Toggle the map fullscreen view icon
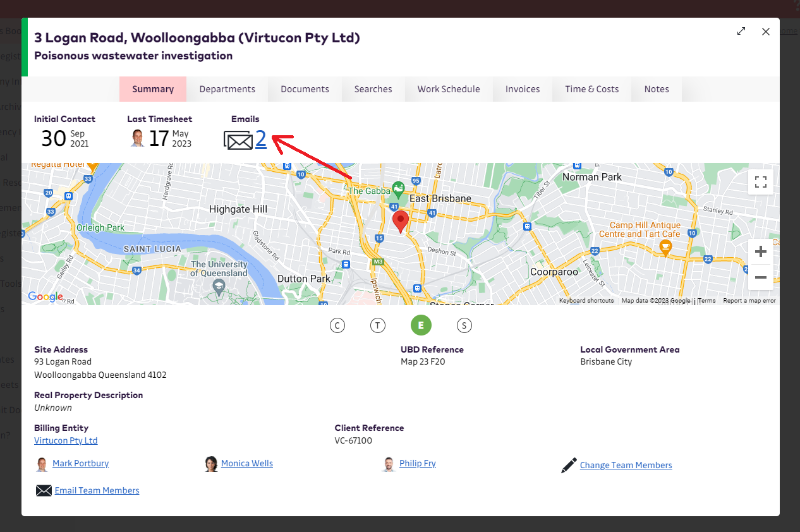This screenshot has height=532, width=800. point(761,183)
